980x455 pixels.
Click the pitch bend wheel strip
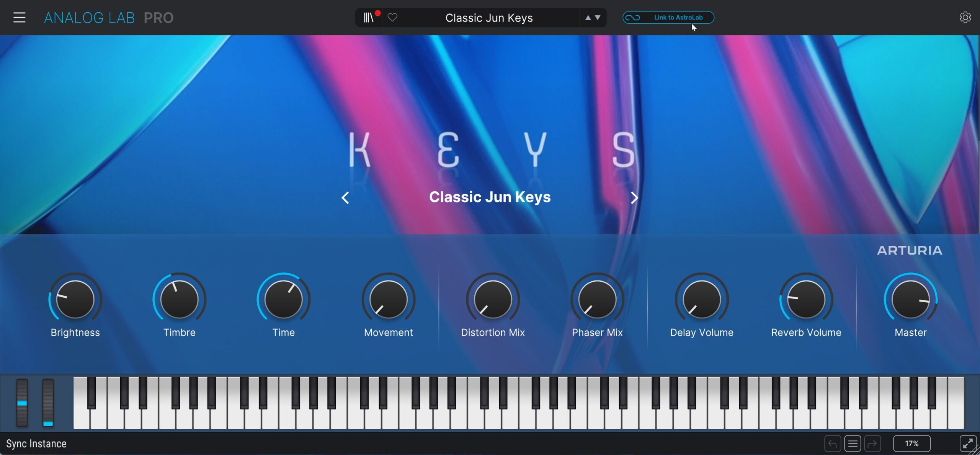point(22,403)
